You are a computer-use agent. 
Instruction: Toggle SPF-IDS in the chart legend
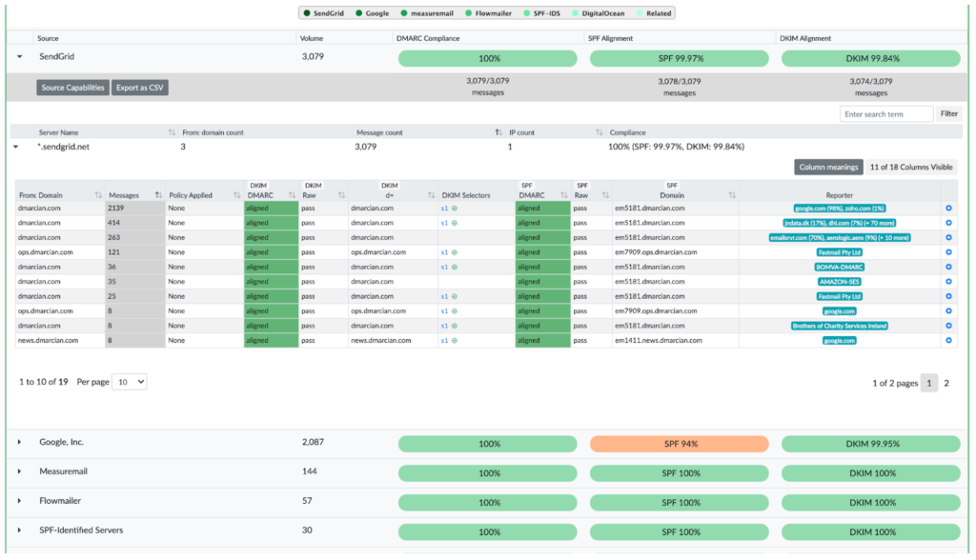541,13
